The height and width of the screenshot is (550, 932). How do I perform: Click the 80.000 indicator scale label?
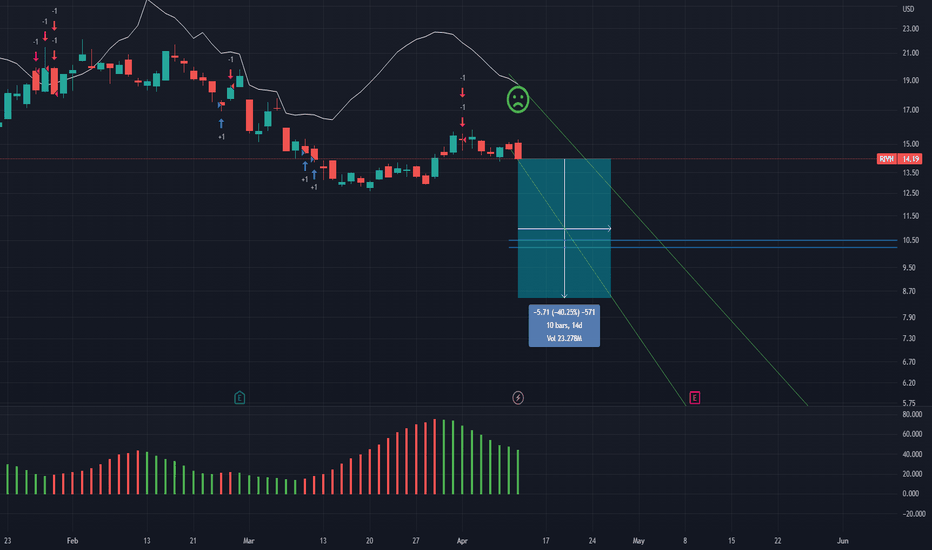click(912, 414)
